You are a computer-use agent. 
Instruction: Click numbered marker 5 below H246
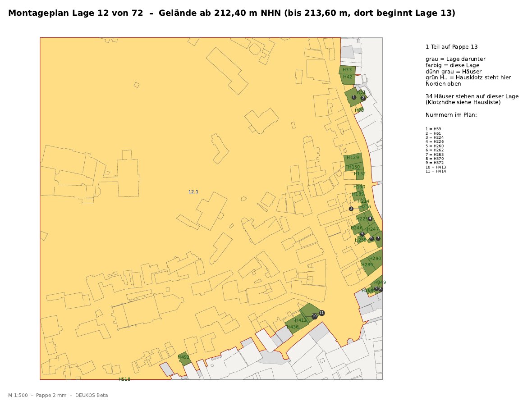click(362, 234)
